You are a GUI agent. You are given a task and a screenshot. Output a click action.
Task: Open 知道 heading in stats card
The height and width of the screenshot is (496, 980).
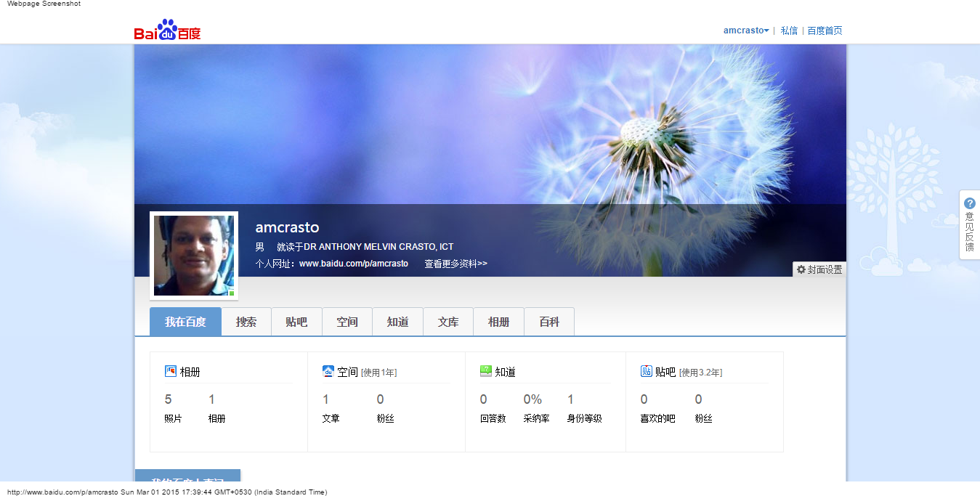click(506, 372)
